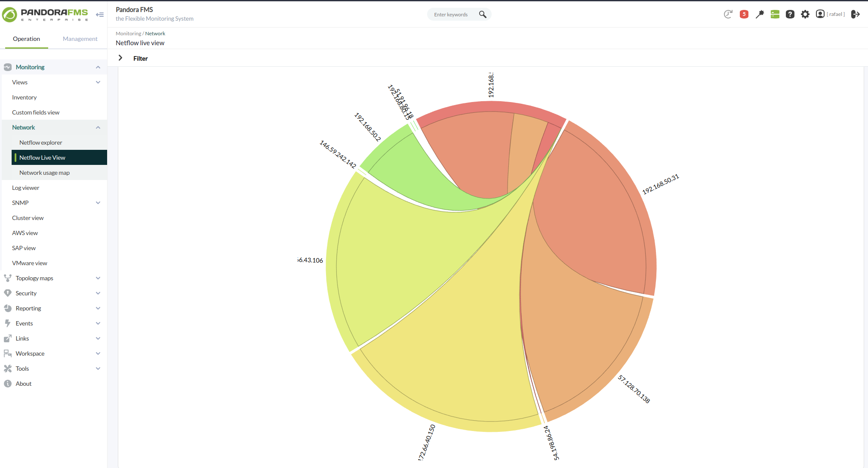Image resolution: width=868 pixels, height=468 pixels.
Task: Click the About menu item
Action: (24, 383)
